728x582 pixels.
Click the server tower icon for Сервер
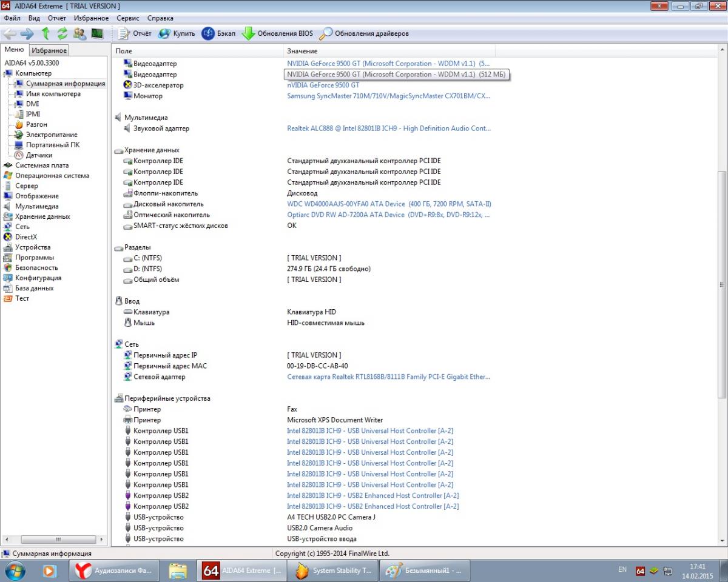coord(8,186)
